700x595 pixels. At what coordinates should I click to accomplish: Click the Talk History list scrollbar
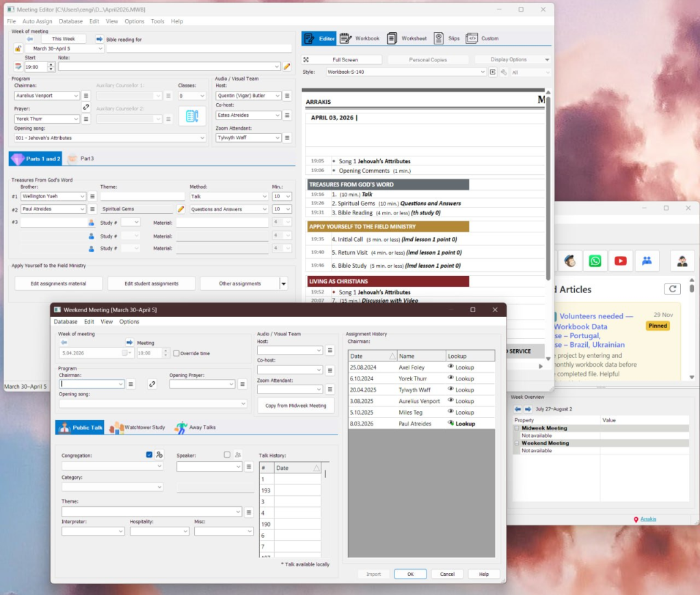[x=325, y=474]
